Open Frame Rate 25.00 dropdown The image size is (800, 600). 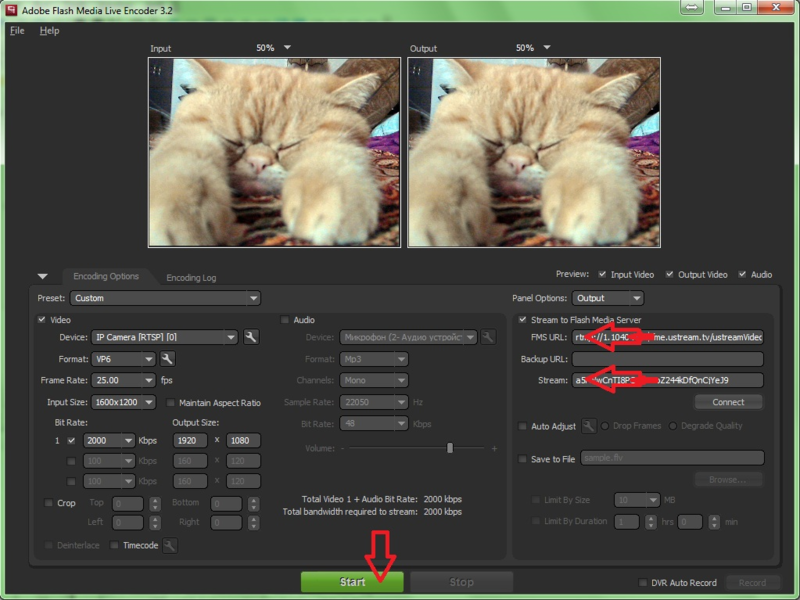(123, 381)
